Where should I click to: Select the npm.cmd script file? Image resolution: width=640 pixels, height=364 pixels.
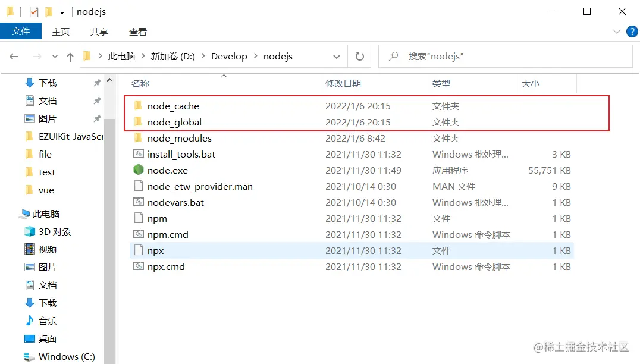167,234
